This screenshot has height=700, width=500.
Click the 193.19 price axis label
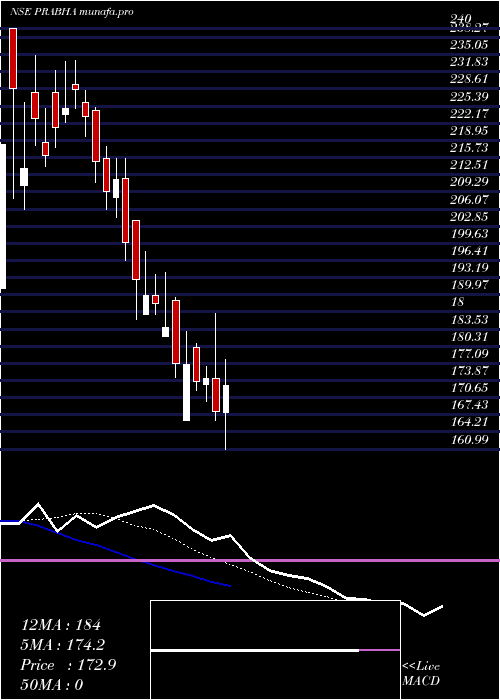(469, 268)
